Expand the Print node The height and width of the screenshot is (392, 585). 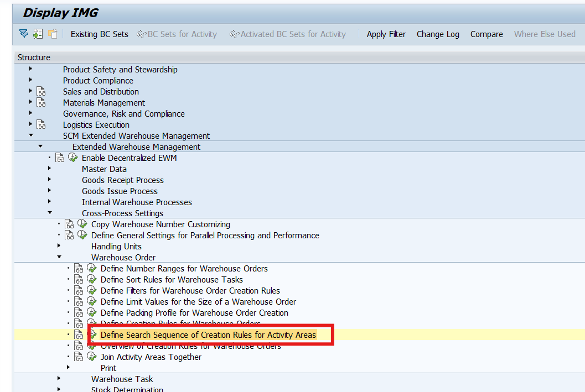pos(68,368)
